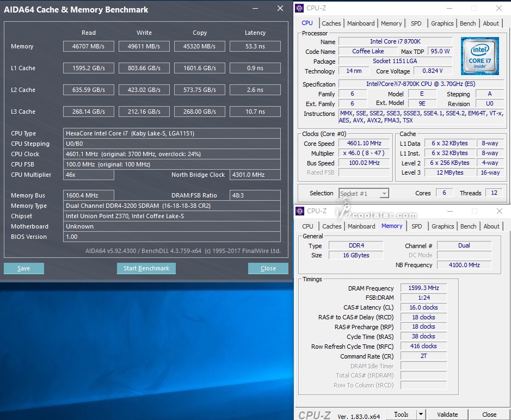Open Caches tab in bottom CPU-Z window
511x420 pixels.
pos(332,226)
